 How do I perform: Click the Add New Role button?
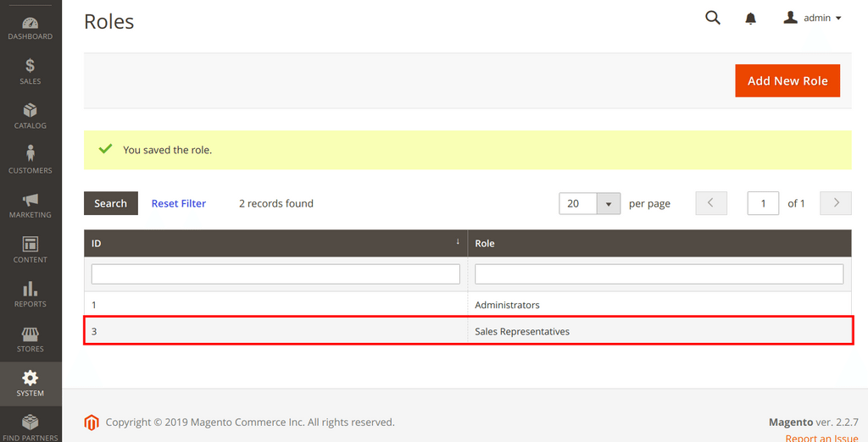click(787, 80)
